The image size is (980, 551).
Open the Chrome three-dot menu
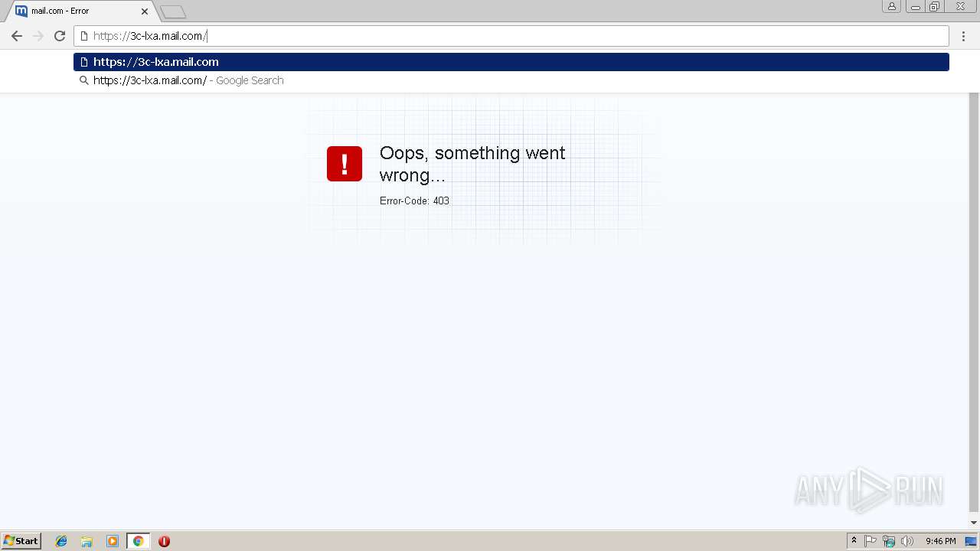point(963,36)
